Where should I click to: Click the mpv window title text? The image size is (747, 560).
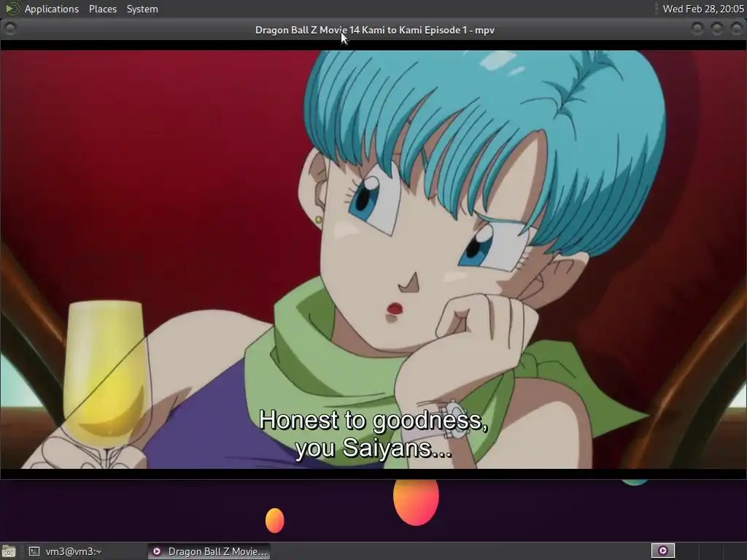(374, 30)
